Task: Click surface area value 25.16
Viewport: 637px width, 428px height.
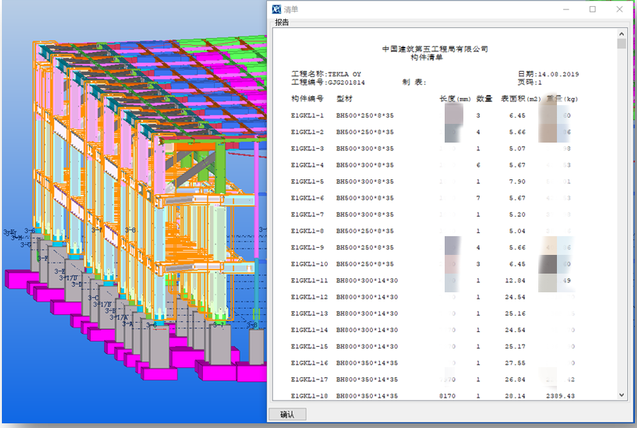Action: [515, 313]
